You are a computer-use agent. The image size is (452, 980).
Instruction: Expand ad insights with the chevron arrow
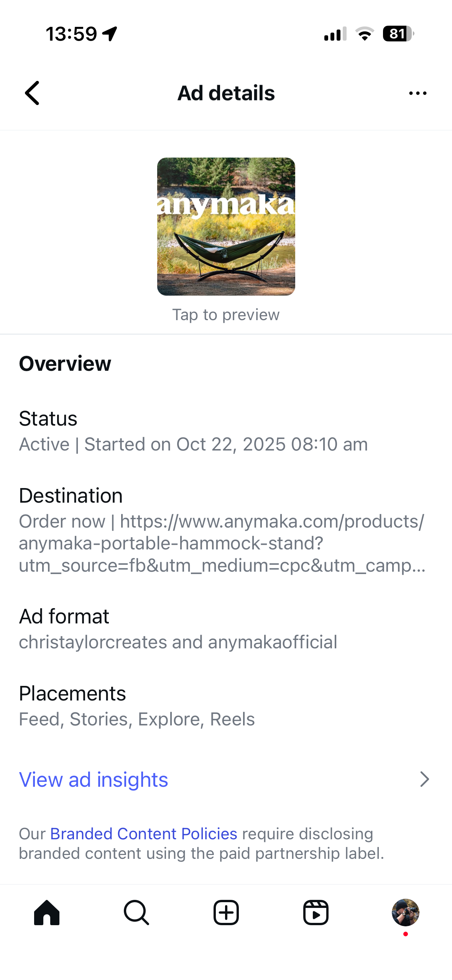pyautogui.click(x=424, y=779)
